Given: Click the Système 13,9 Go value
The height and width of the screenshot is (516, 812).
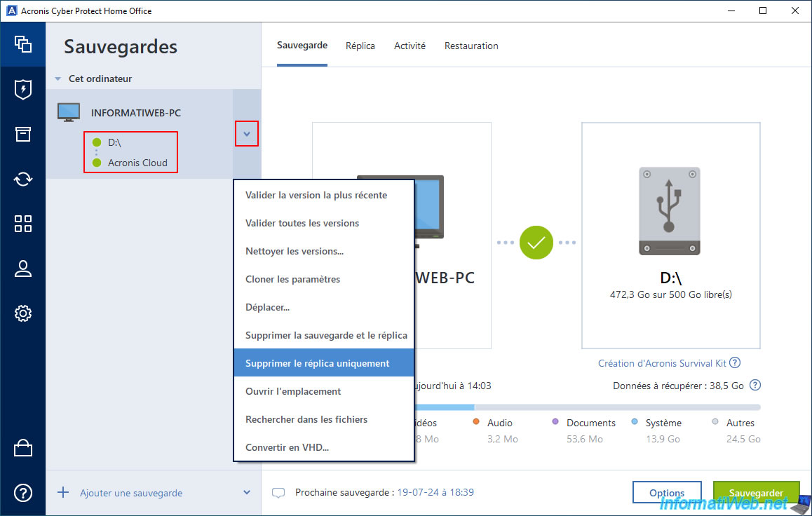Looking at the screenshot, I should (663, 439).
